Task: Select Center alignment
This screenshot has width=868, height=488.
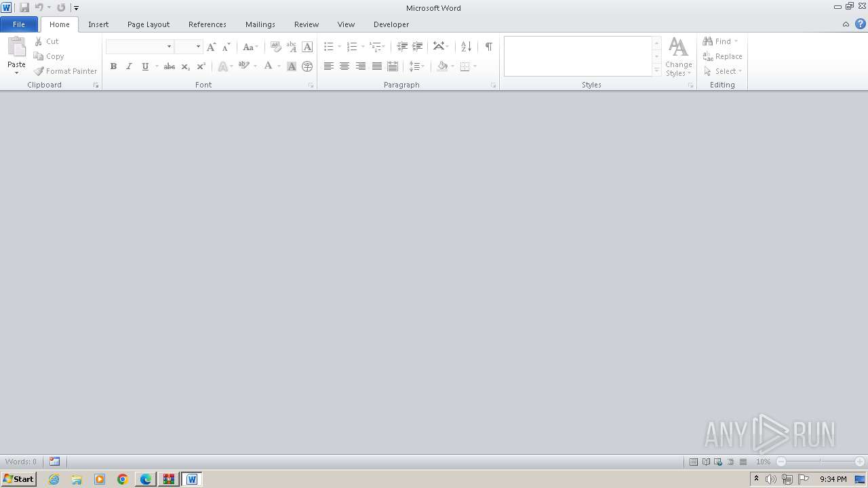Action: [344, 66]
